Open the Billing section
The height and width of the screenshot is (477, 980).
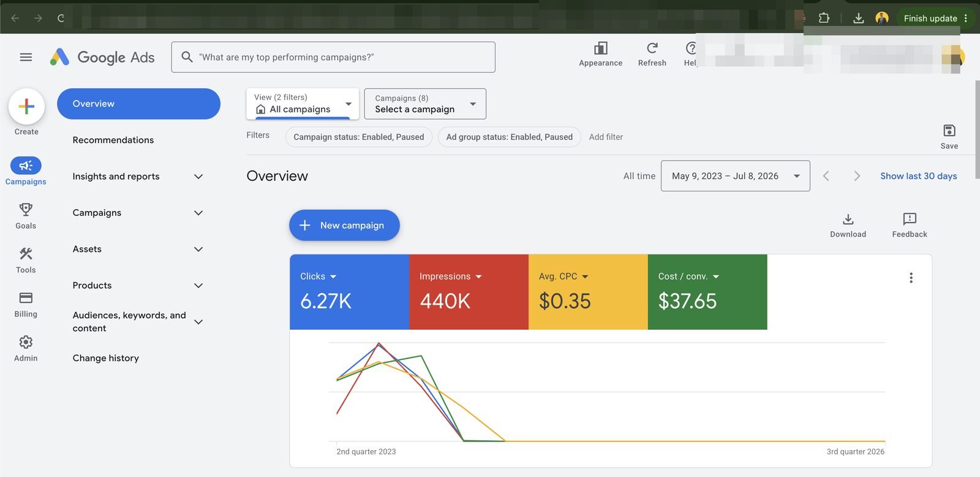point(26,304)
